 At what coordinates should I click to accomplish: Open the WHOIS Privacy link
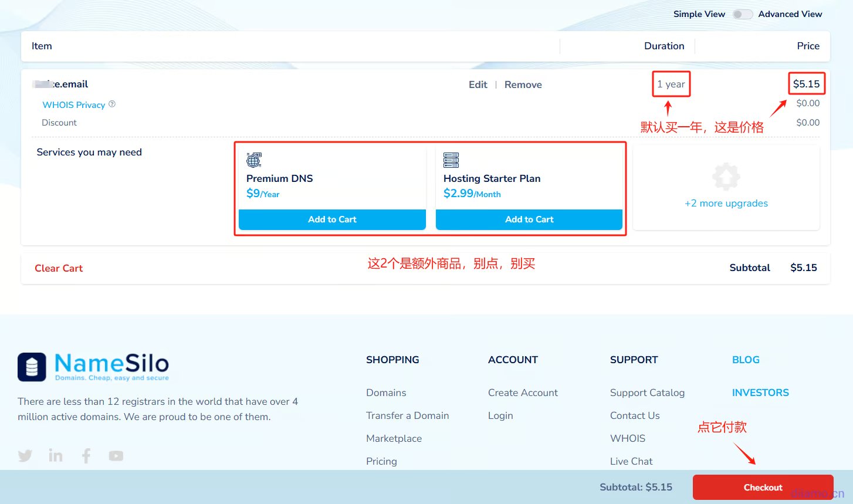coord(74,104)
